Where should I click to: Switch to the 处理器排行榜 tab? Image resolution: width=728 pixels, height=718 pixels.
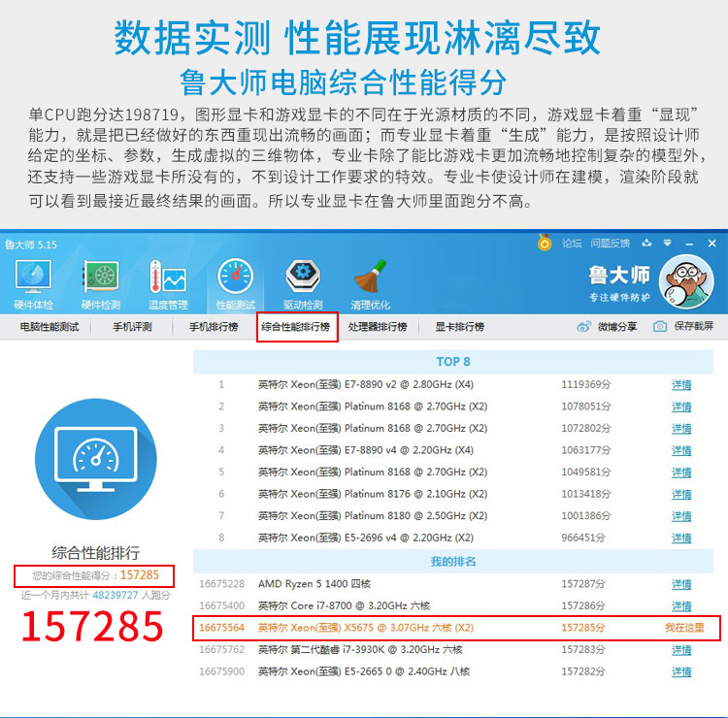378,327
